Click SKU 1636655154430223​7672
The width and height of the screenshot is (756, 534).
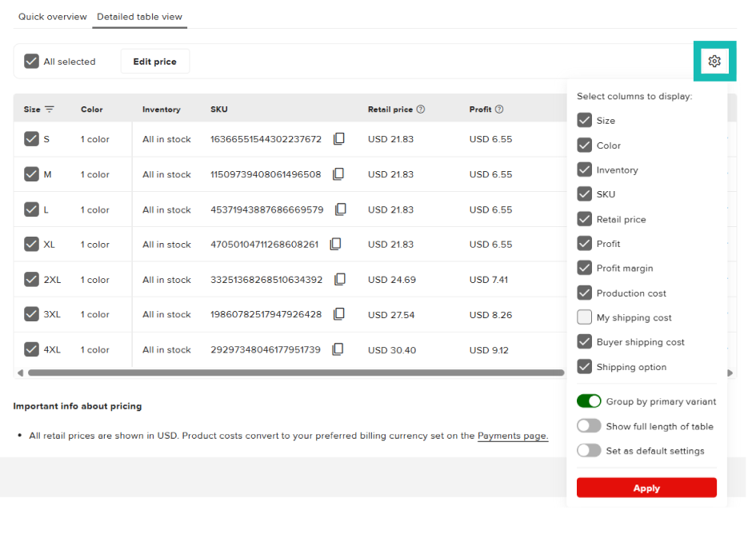point(266,139)
